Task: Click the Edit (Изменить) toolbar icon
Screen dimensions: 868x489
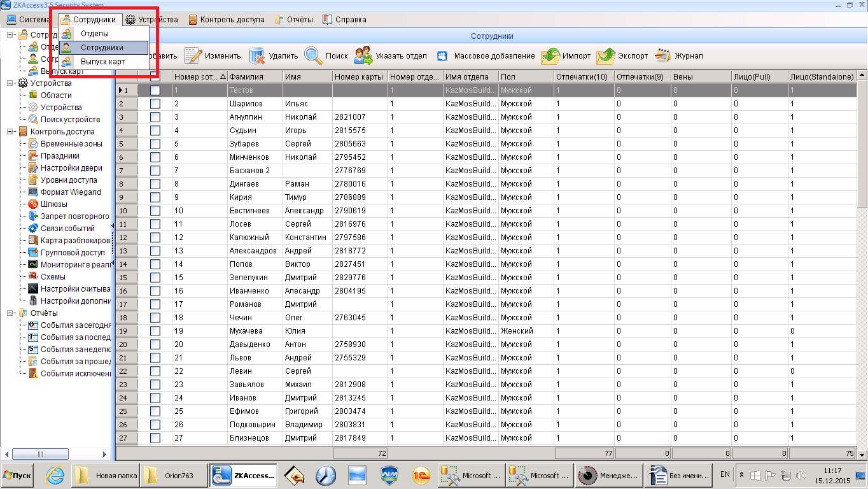Action: coord(193,56)
